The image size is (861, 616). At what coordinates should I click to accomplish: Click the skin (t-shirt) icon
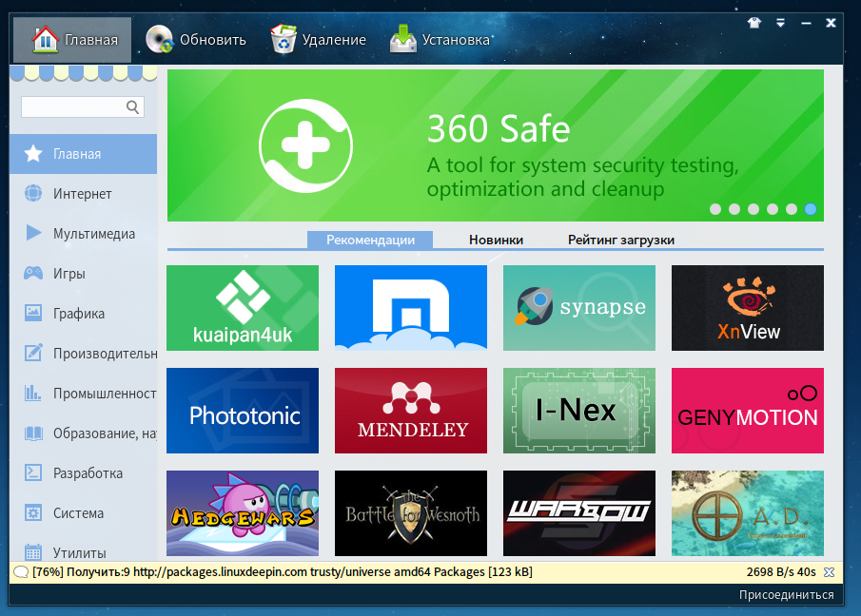(x=754, y=23)
